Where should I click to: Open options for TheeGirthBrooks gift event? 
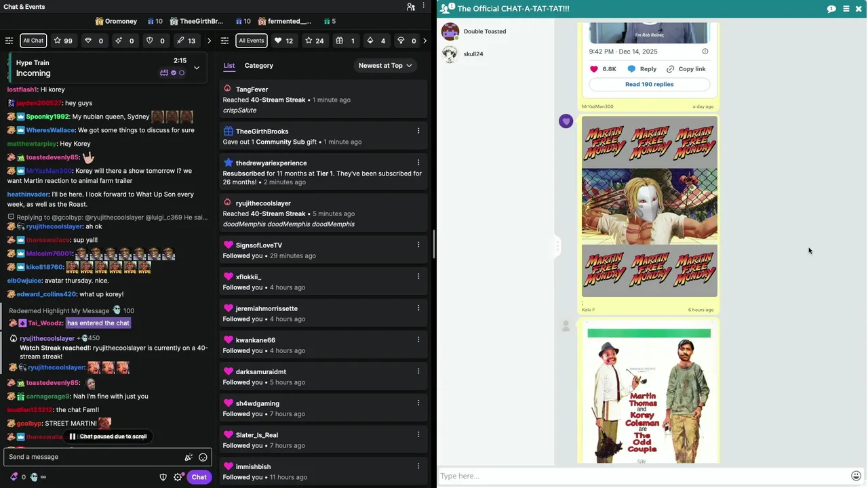click(418, 131)
